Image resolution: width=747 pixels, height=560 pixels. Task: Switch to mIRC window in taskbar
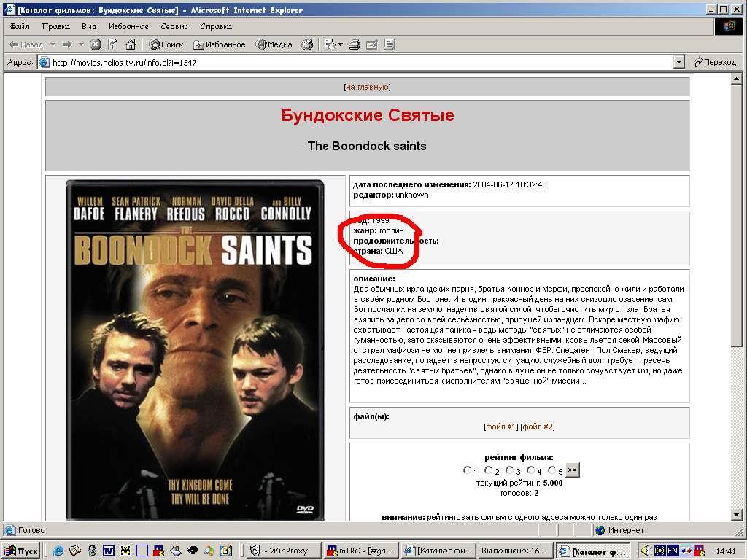point(360,551)
